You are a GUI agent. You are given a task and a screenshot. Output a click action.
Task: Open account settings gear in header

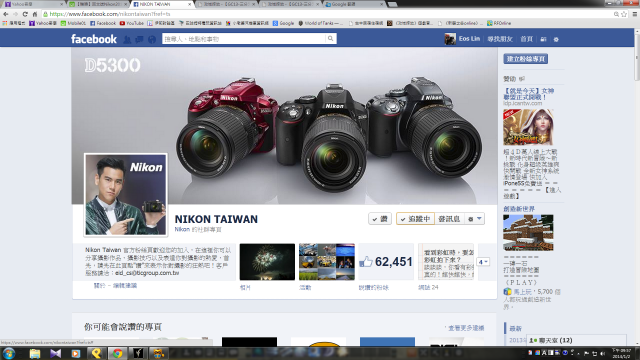click(556, 39)
